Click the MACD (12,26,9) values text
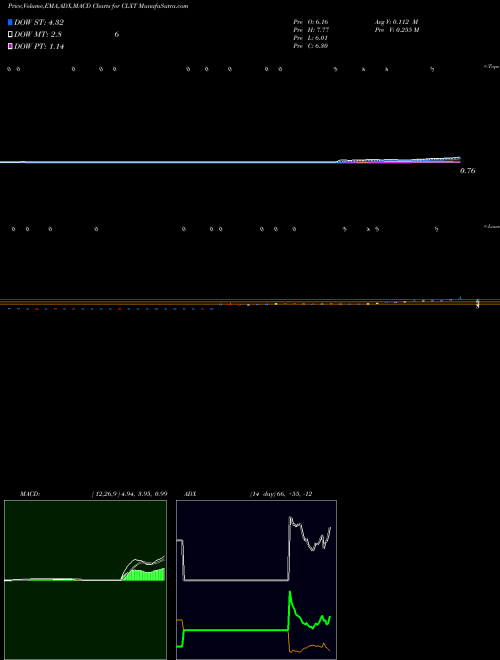The height and width of the screenshot is (660, 500). click(130, 494)
